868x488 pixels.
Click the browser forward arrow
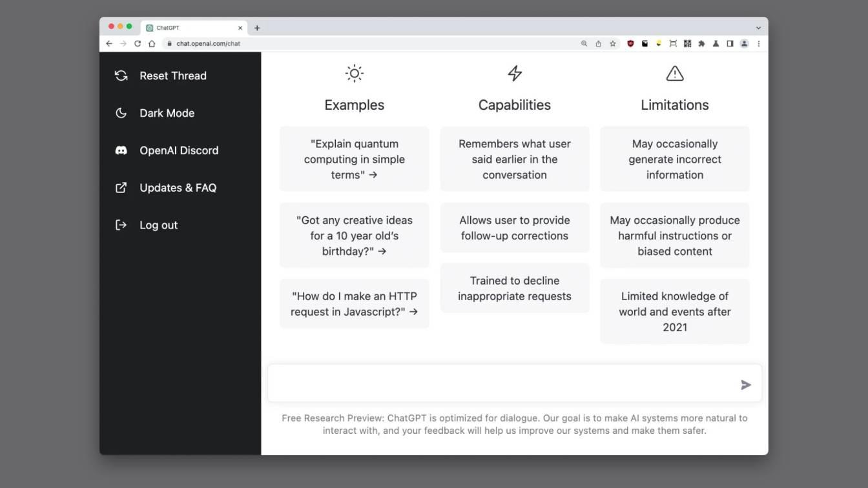click(x=123, y=44)
